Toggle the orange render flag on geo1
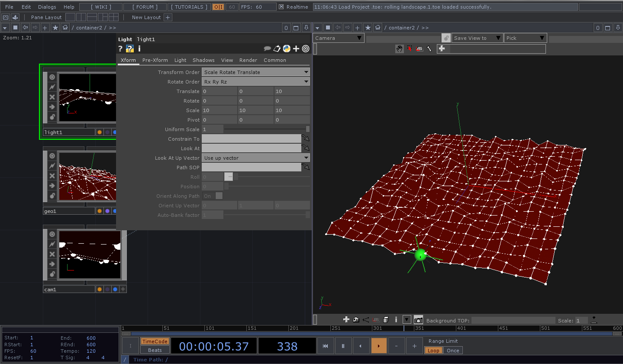Viewport: 623px width, 364px height. [100, 211]
